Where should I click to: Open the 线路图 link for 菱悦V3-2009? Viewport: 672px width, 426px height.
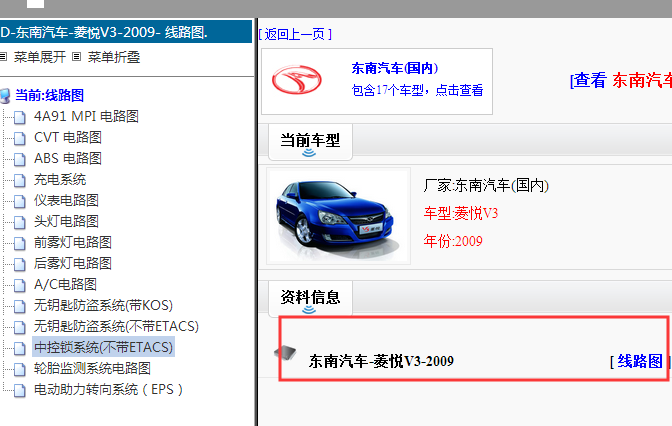(x=640, y=361)
